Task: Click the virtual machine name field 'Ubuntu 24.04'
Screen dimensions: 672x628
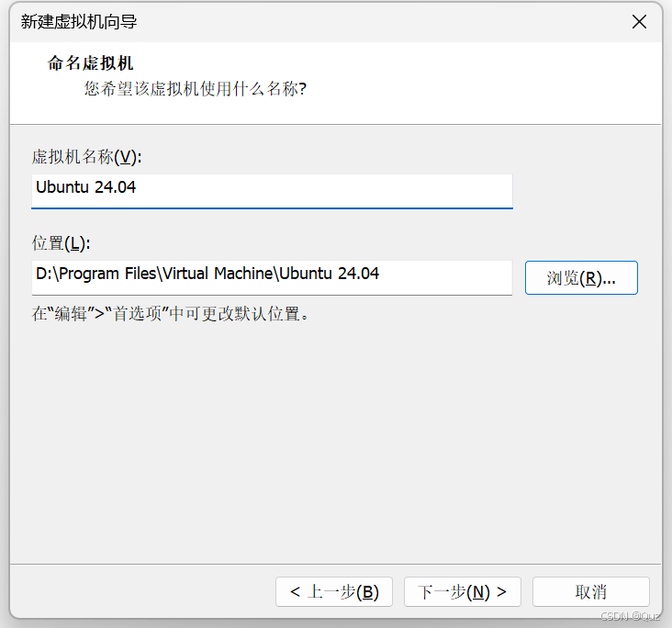Action: [272, 191]
